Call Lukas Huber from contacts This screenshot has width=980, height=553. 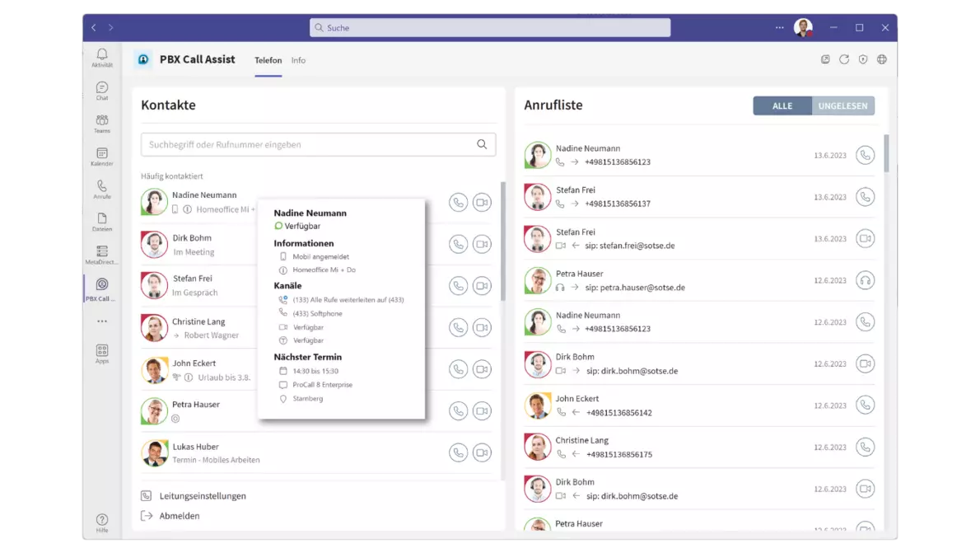[x=458, y=452]
